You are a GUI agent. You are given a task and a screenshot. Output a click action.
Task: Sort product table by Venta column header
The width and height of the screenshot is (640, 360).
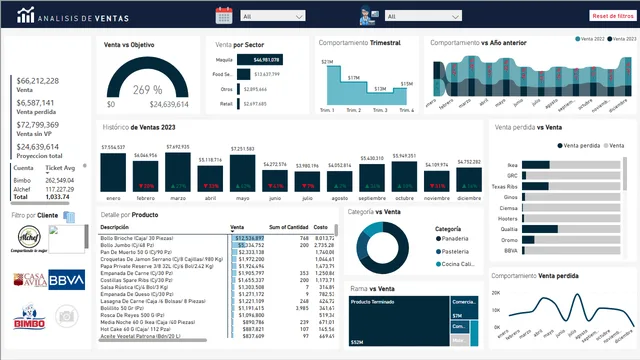[x=237, y=227]
